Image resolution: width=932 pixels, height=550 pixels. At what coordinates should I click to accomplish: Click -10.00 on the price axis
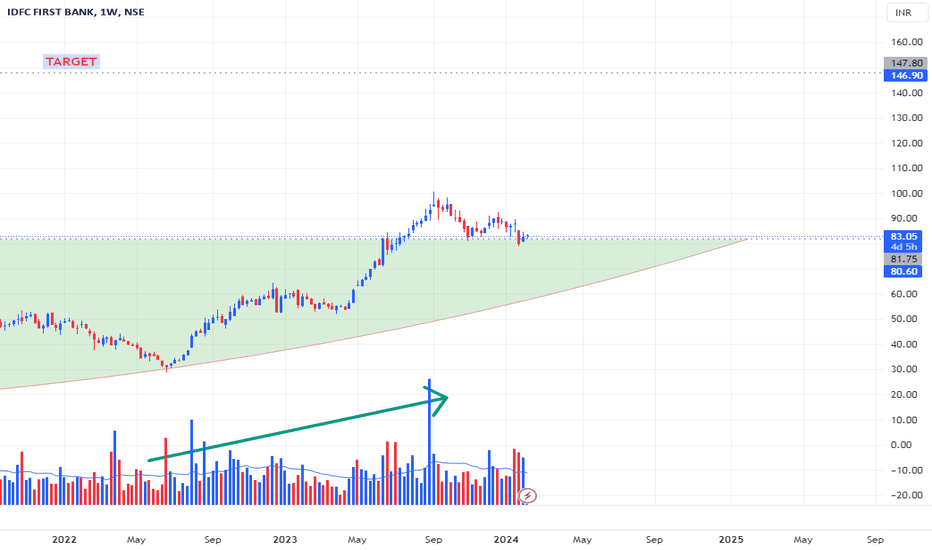907,470
